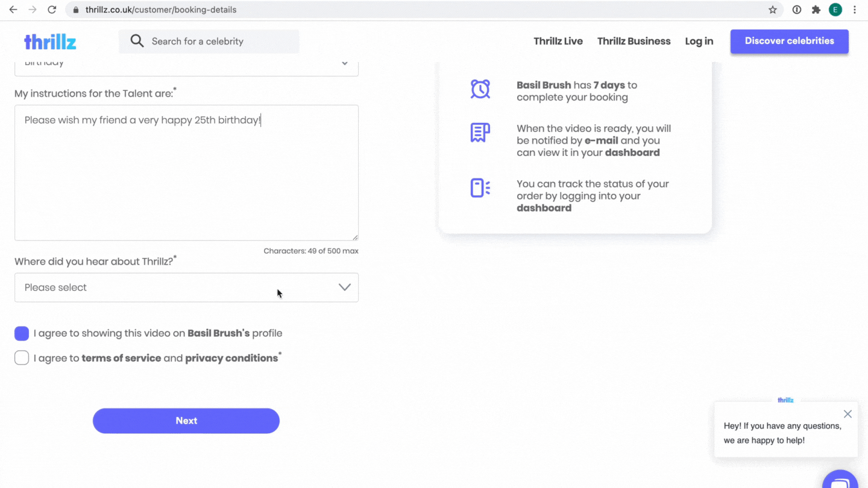Image resolution: width=868 pixels, height=488 pixels.
Task: Click 'My instructions for the Talent are' label
Action: [95, 93]
